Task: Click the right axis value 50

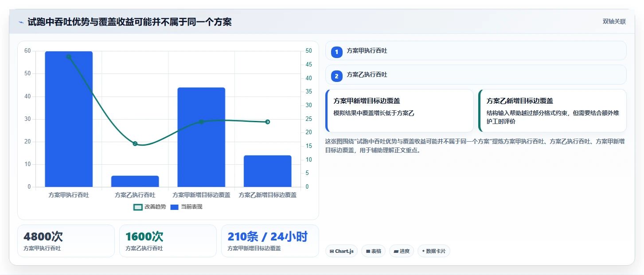Action: 308,51
